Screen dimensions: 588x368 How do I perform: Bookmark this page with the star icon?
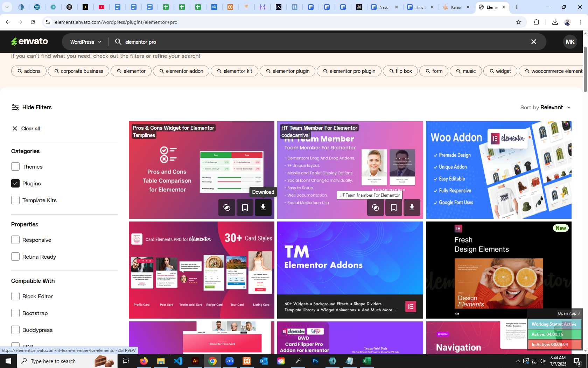pos(519,22)
